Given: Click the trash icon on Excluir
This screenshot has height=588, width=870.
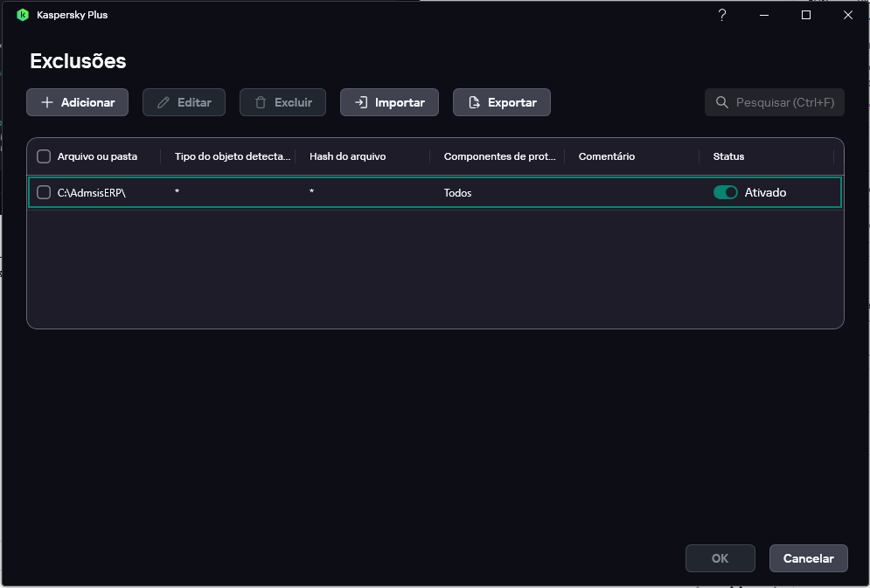Looking at the screenshot, I should 261,102.
